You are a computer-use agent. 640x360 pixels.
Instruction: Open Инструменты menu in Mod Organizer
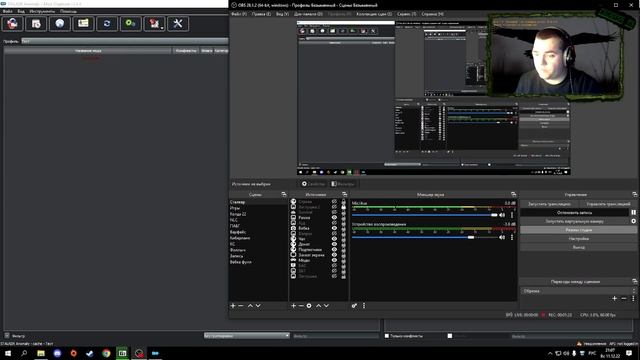42,11
